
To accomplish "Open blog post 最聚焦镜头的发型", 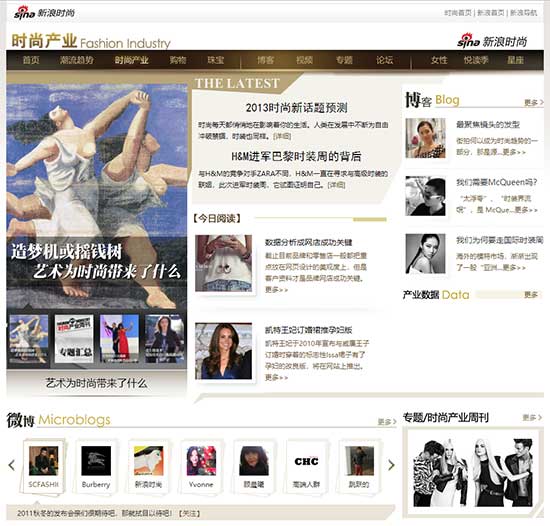I will tap(488, 124).
